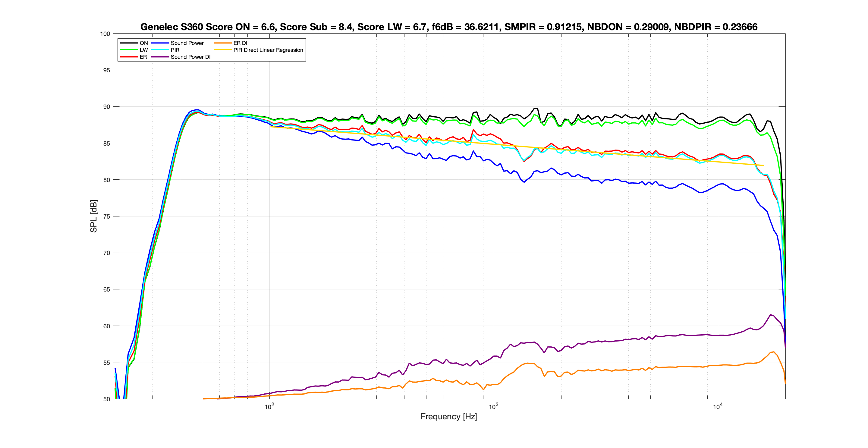Click the Sound Power legend entry

(x=178, y=43)
